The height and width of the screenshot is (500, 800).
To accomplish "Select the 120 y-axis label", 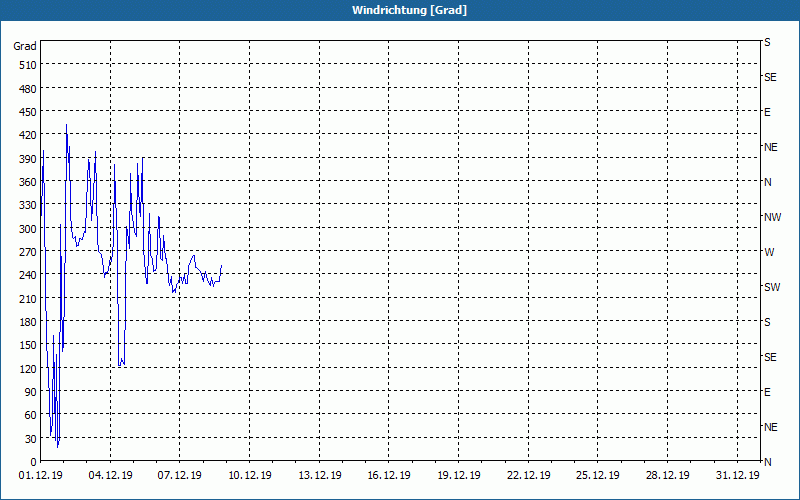I will pyautogui.click(x=28, y=368).
